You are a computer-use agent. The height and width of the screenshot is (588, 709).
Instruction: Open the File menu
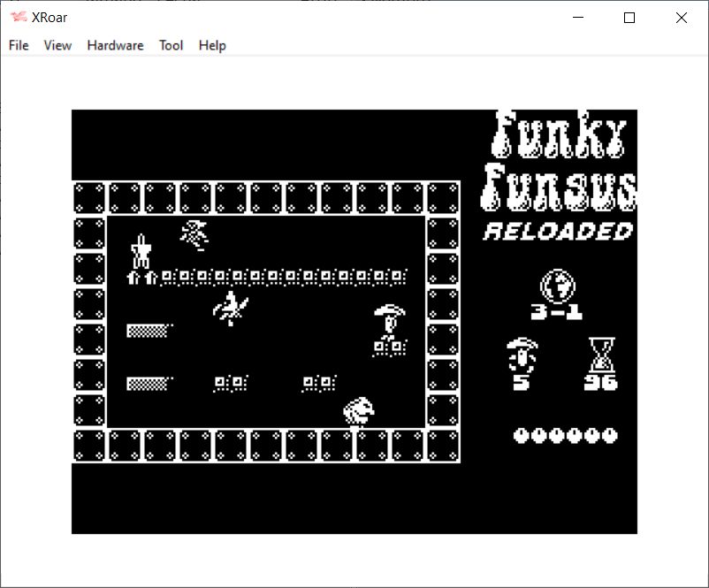(x=19, y=45)
